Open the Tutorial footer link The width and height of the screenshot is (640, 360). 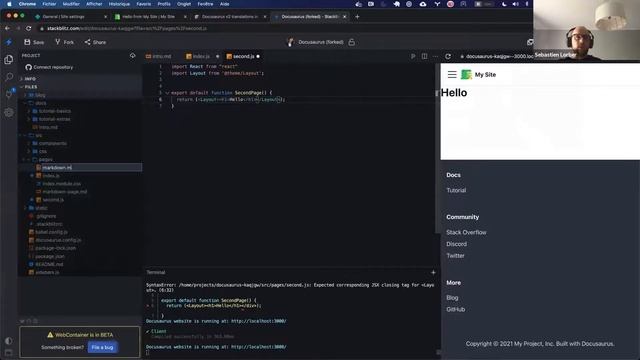(x=456, y=190)
